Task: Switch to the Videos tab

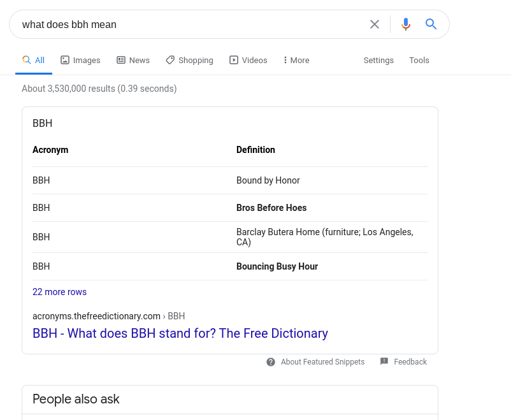Action: (x=248, y=61)
